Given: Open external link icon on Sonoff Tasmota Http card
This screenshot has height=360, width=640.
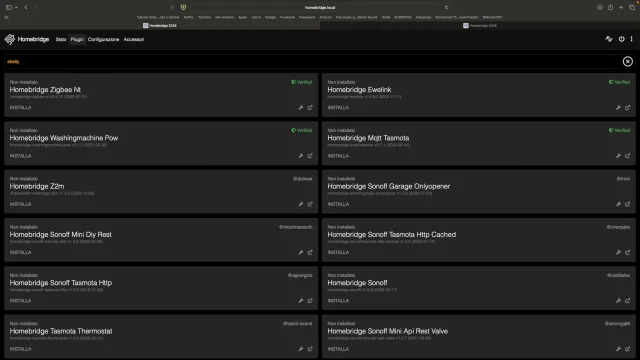Looking at the screenshot, I should pos(310,301).
